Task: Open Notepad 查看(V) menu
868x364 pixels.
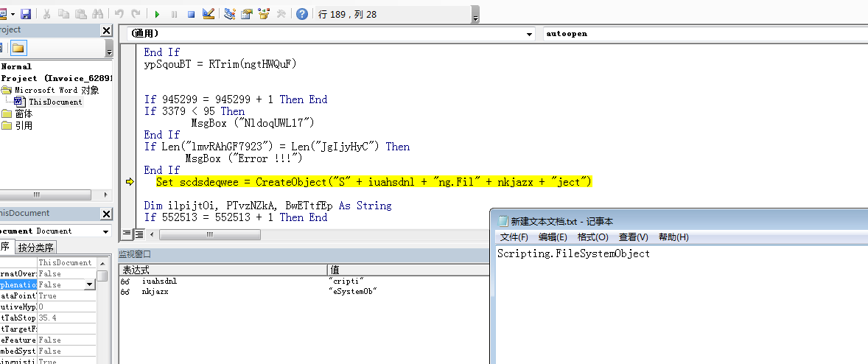Action: point(633,237)
